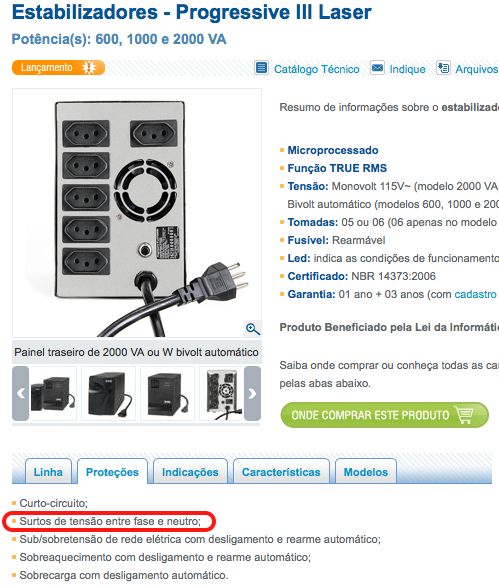The image size is (499, 587).
Task: Click the shopping cart icon on green button
Action: coord(463,415)
